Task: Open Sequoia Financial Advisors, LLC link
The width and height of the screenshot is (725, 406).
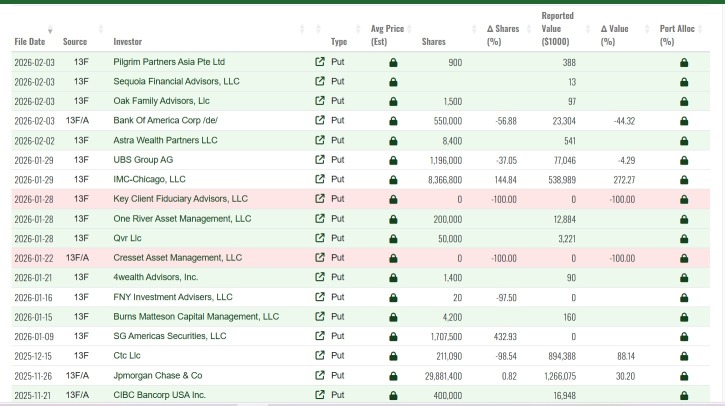Action: [176, 81]
